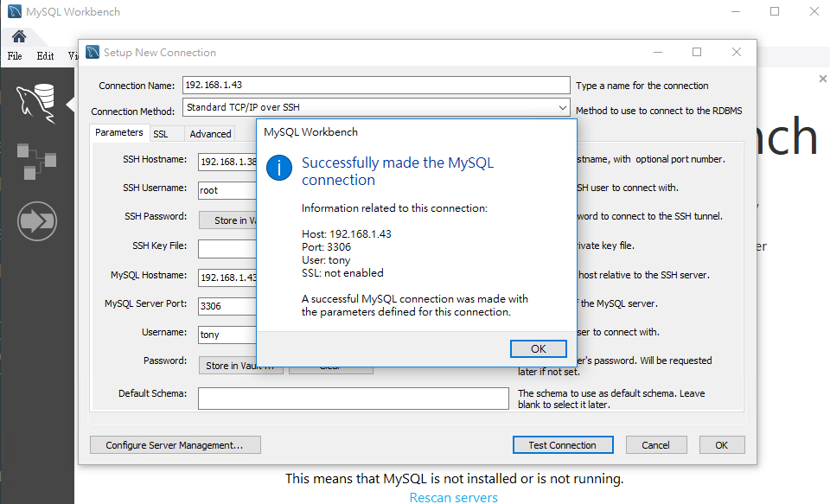
Task: Close the welcome panel with the small X
Action: click(x=822, y=79)
